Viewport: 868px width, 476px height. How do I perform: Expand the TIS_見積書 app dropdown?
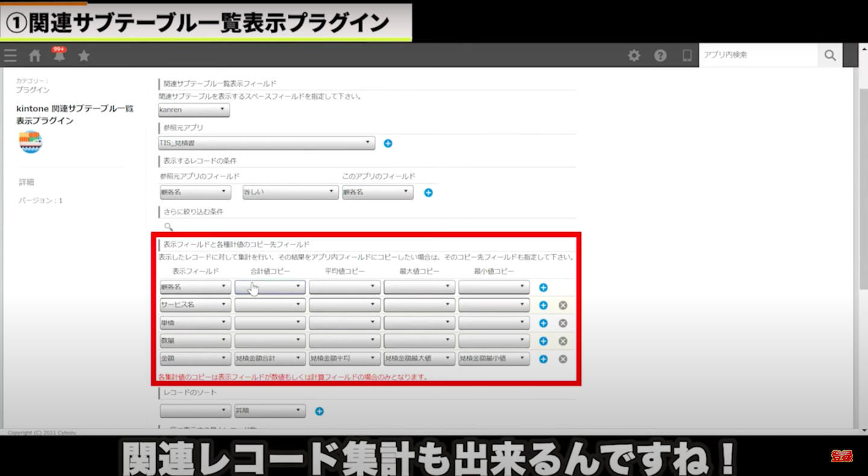pos(266,143)
